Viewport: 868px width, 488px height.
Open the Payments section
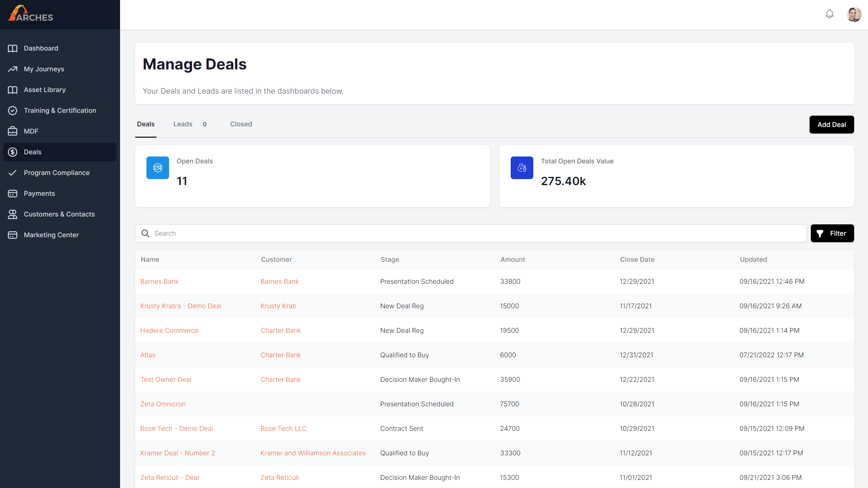click(x=39, y=193)
